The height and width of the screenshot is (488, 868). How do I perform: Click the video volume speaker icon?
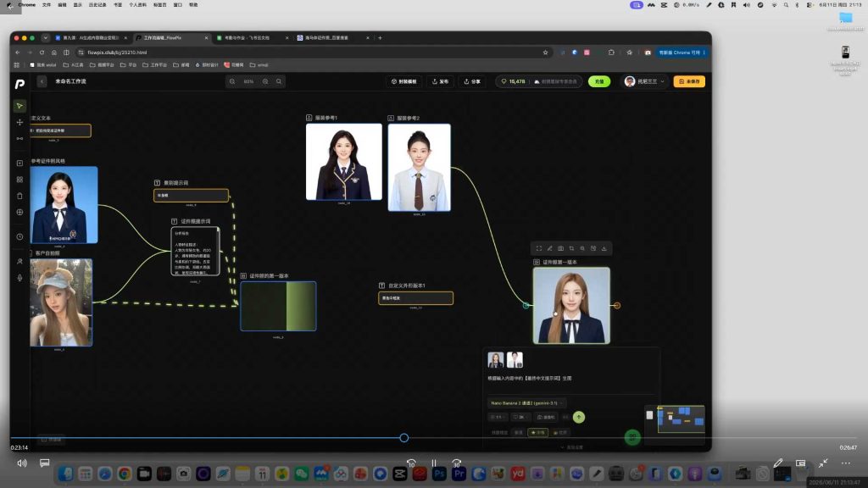coord(22,463)
